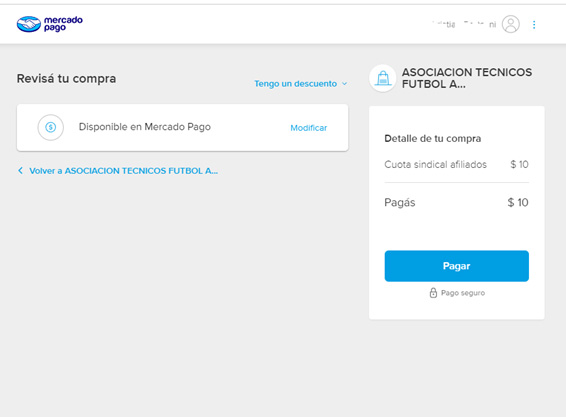Click the $ 10 total beside Pagás

(x=518, y=203)
